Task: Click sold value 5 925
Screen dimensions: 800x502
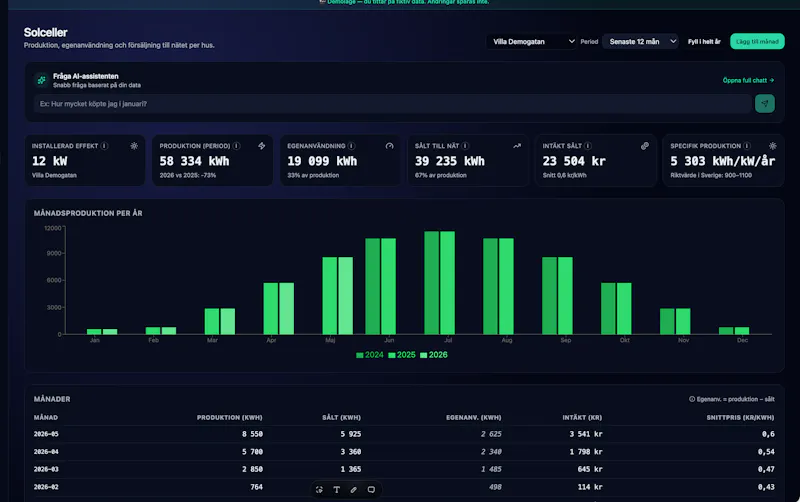Action: pos(351,434)
